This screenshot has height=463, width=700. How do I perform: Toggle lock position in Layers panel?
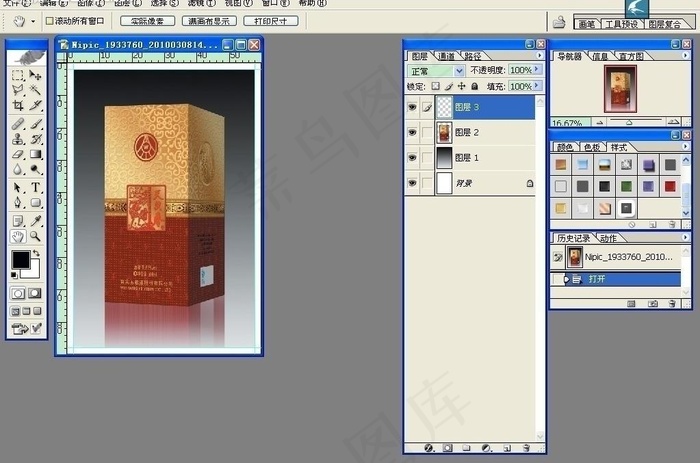(x=462, y=86)
